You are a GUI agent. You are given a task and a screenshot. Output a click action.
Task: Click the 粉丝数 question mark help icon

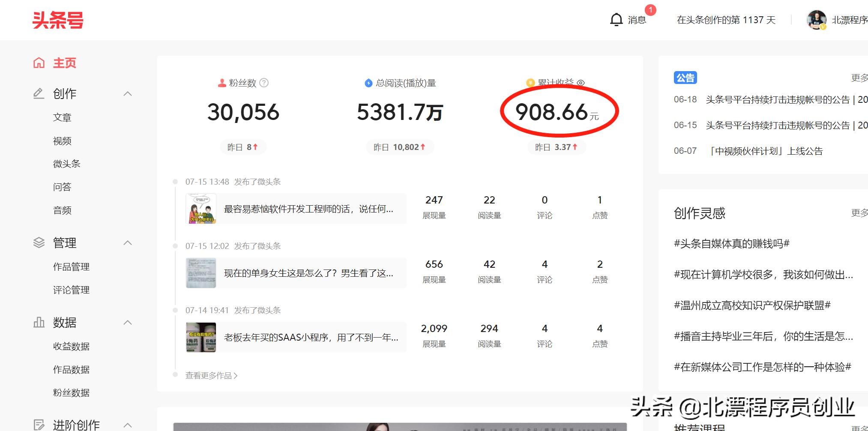click(x=264, y=83)
